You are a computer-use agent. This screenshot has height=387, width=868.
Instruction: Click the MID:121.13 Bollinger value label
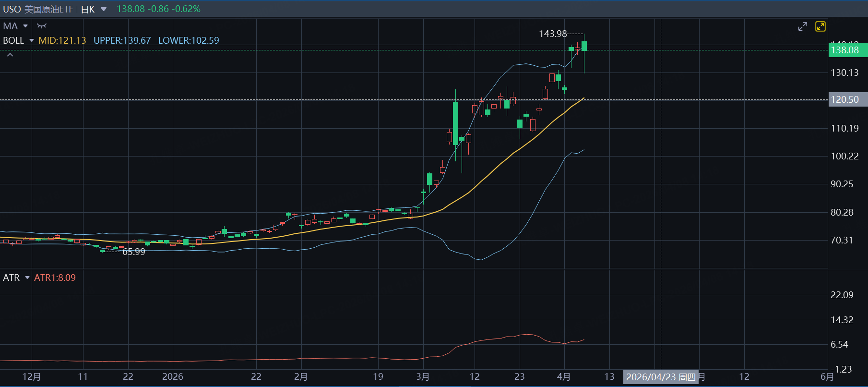[62, 40]
